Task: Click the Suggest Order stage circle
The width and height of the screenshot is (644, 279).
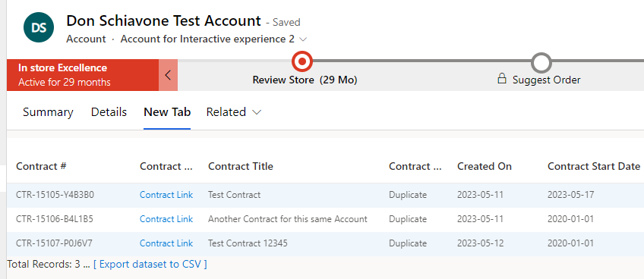Action: [x=541, y=63]
